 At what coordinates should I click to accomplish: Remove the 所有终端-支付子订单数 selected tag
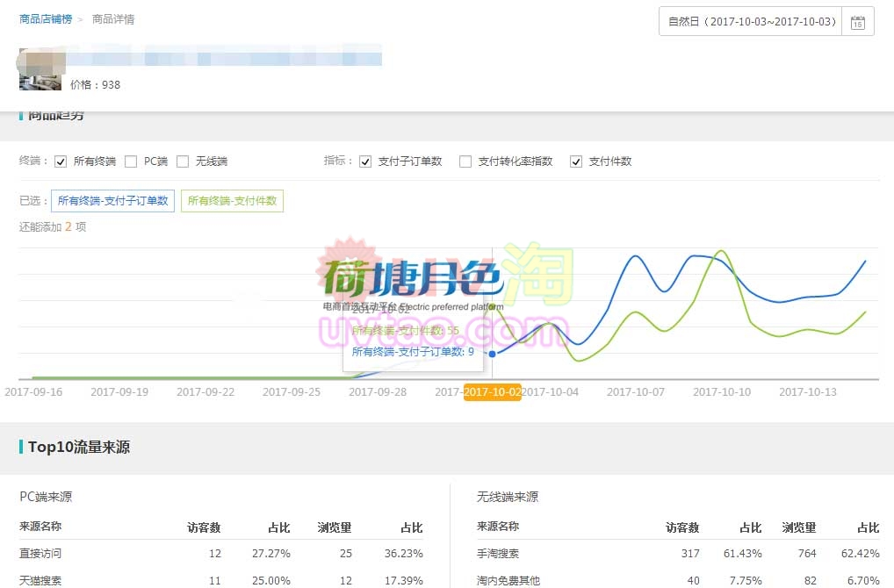tap(112, 201)
